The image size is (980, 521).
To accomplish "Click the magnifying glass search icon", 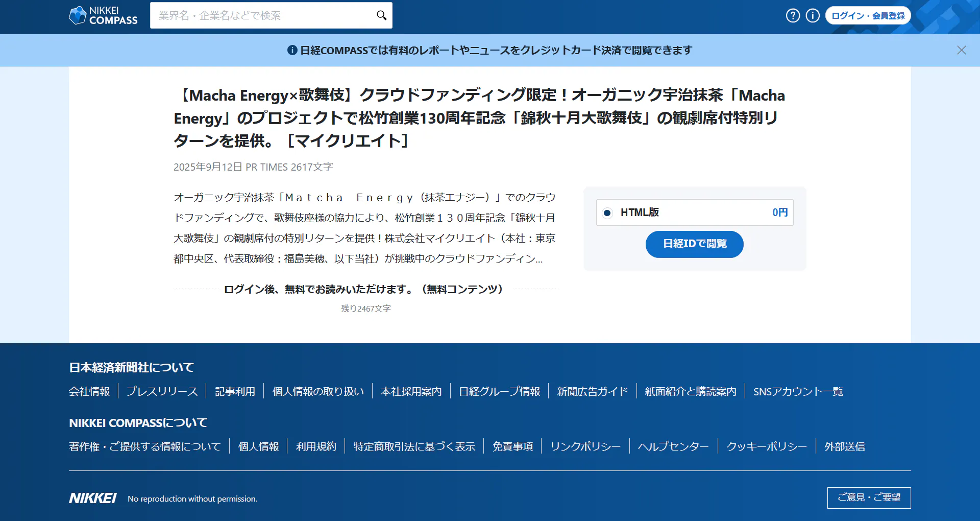I will click(x=381, y=15).
